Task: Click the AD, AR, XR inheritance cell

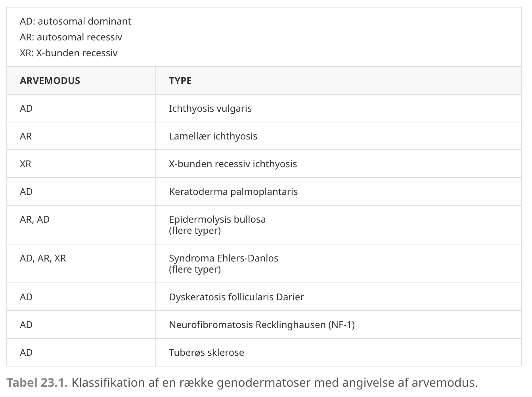Action: click(81, 263)
